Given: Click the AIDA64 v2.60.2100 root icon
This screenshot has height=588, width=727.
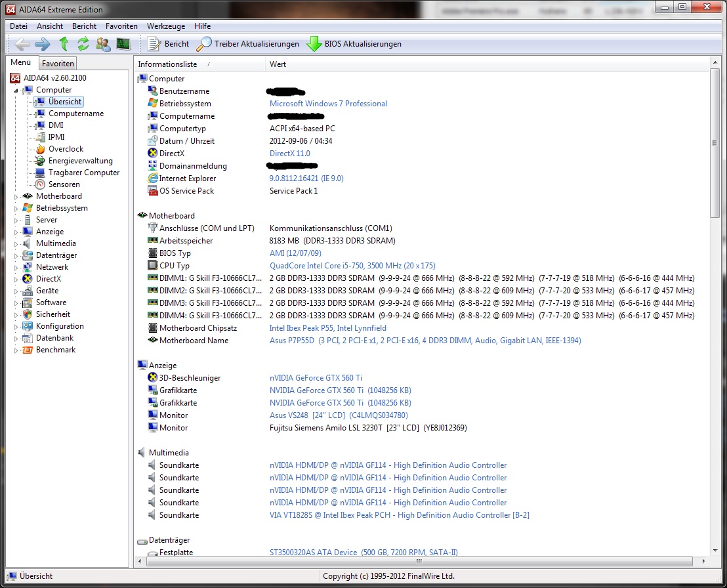Looking at the screenshot, I should pyautogui.click(x=15, y=78).
